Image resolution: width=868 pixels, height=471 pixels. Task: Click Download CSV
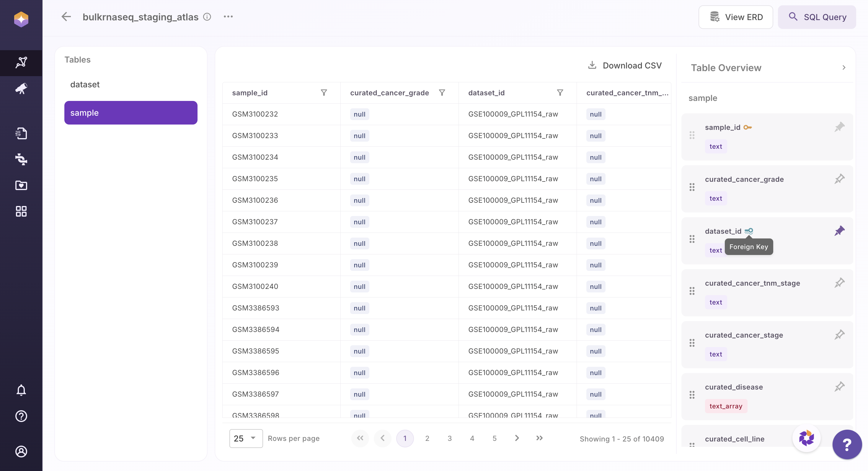tap(625, 65)
